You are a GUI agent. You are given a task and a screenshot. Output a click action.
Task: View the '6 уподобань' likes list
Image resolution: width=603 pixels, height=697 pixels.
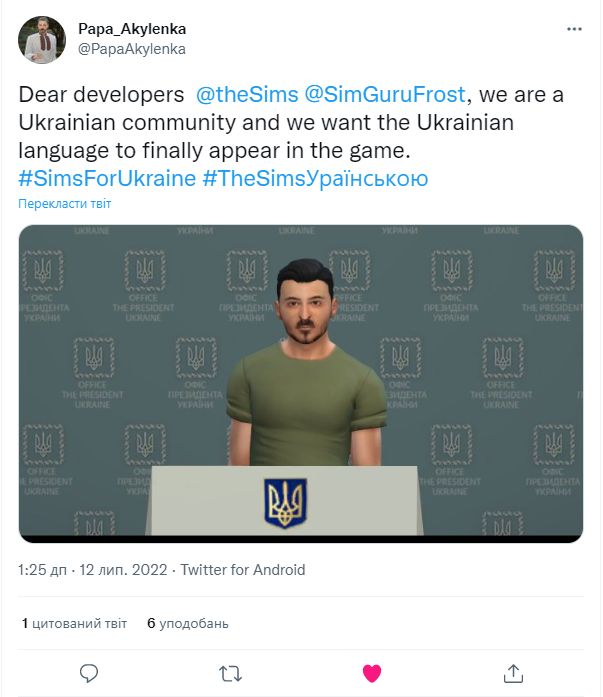[x=188, y=623]
